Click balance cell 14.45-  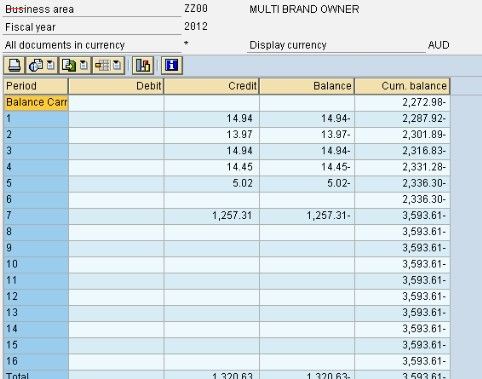(x=307, y=167)
